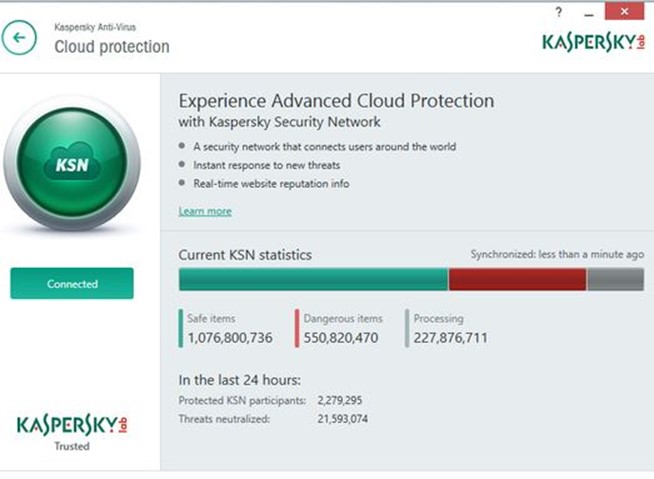The width and height of the screenshot is (654, 479).
Task: Minimize the Kaspersky window
Action: [x=589, y=13]
